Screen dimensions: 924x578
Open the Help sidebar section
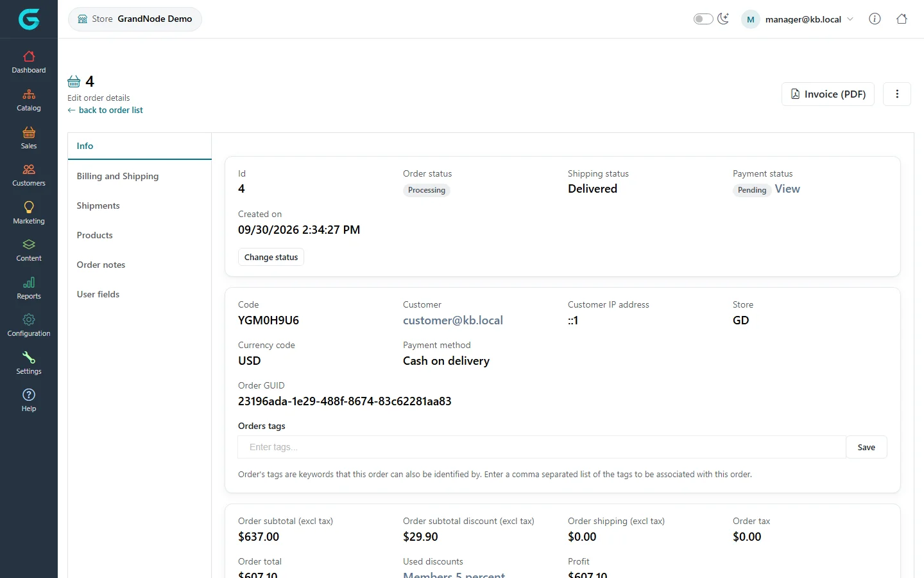29,401
